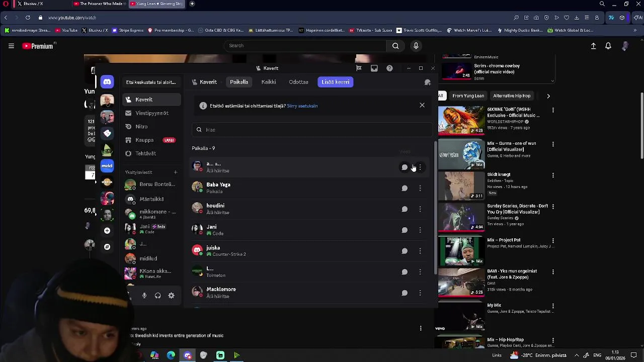Viewport: 644px width, 362px height.
Task: Switch to the Kaikki friends tab
Action: coord(268,82)
